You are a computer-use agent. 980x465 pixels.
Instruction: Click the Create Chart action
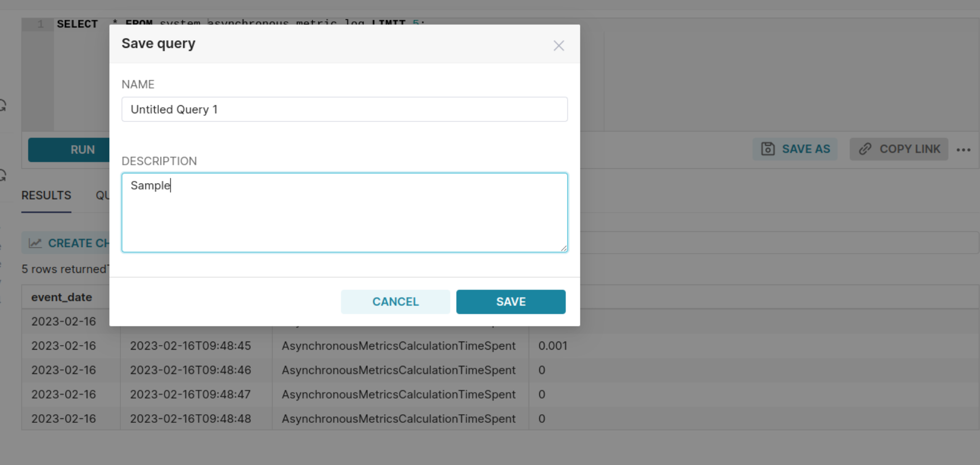[71, 242]
